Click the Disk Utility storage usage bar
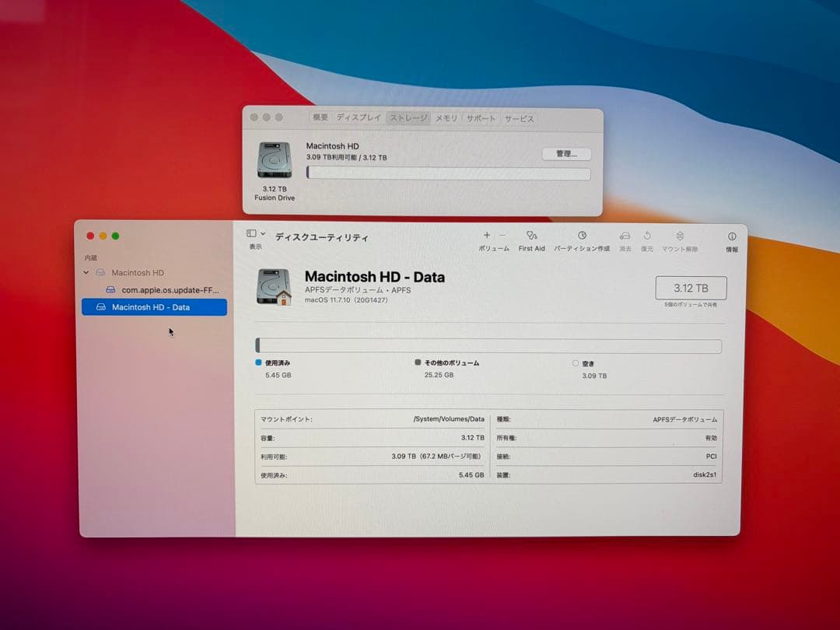 pyautogui.click(x=488, y=346)
